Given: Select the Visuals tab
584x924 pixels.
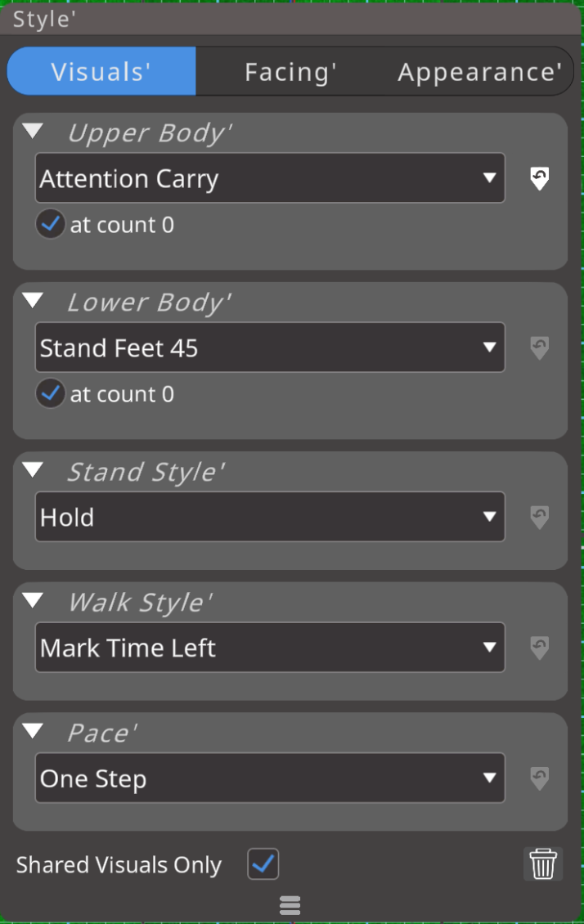Looking at the screenshot, I should coord(101,72).
